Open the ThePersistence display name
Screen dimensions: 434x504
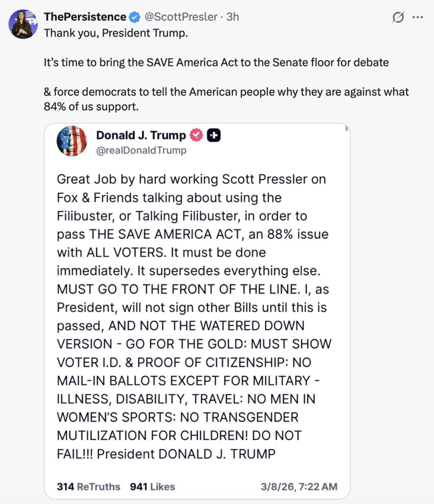click(x=85, y=17)
